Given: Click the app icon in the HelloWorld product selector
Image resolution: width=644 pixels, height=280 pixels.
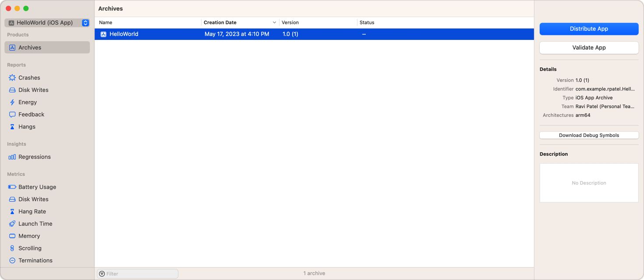Looking at the screenshot, I should click(x=11, y=23).
